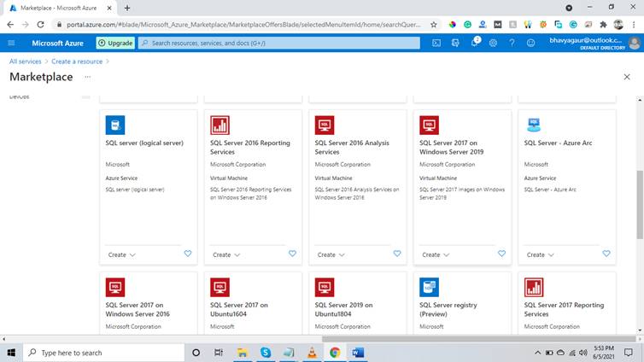Click the SQL Server - Azure Arc icon

tap(534, 125)
